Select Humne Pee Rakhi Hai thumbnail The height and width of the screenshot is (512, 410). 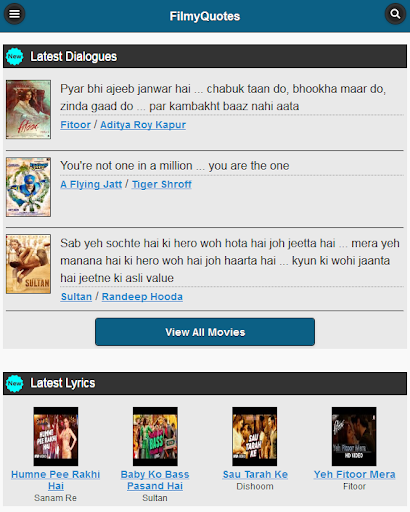click(x=56, y=436)
